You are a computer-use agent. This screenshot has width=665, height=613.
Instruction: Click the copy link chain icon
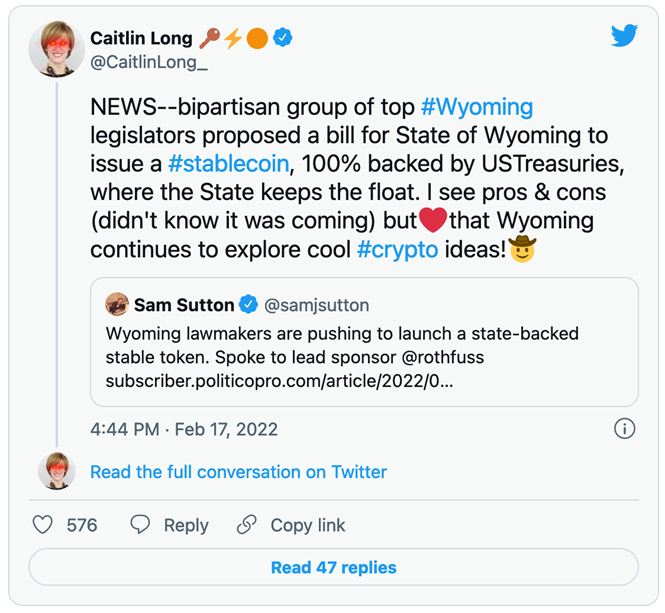pos(246,525)
